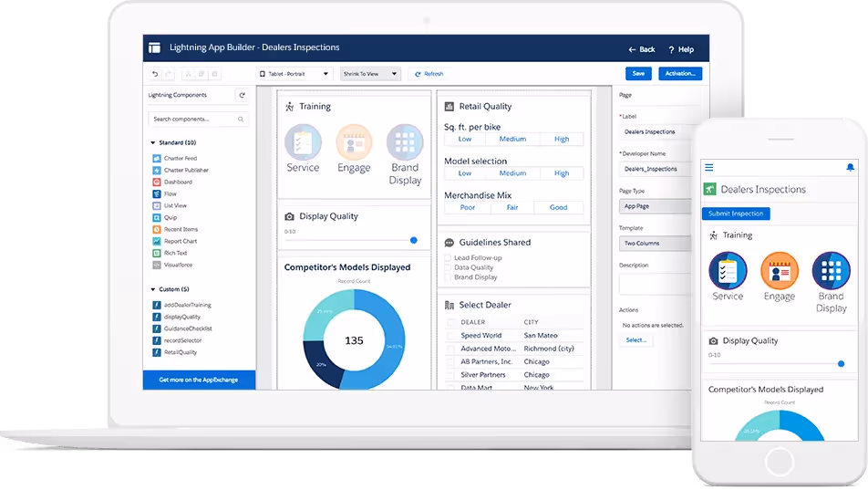Click Brand Display icon on tablet canvas
This screenshot has width=868, height=490.
pos(405,142)
